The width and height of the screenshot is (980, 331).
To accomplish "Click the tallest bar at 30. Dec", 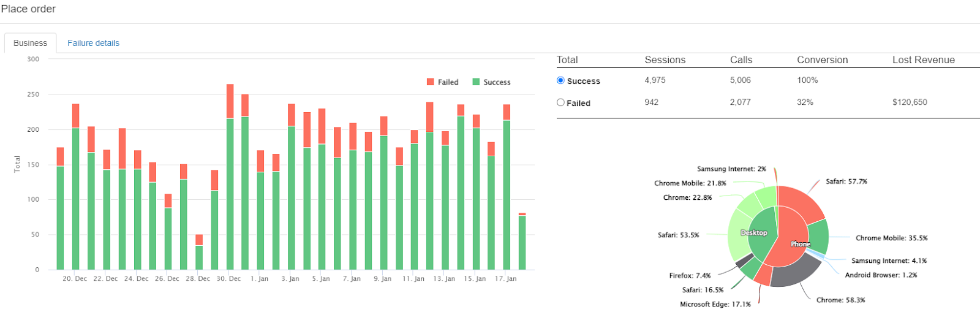I will 230,177.
